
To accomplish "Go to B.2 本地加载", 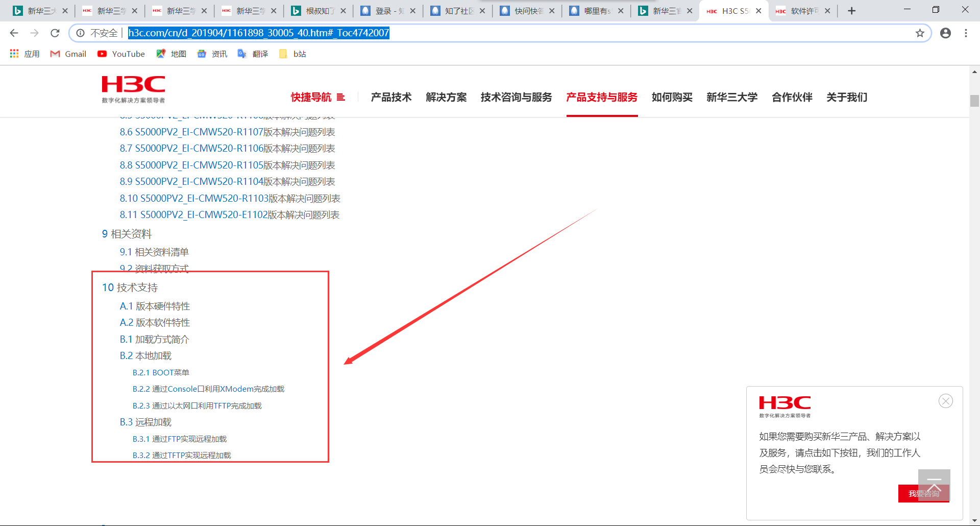I will coord(146,356).
